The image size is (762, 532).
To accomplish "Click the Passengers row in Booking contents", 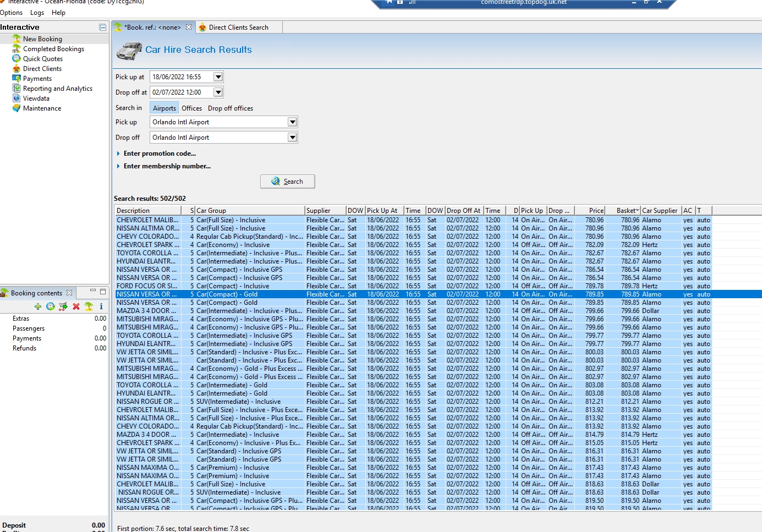I will click(54, 328).
